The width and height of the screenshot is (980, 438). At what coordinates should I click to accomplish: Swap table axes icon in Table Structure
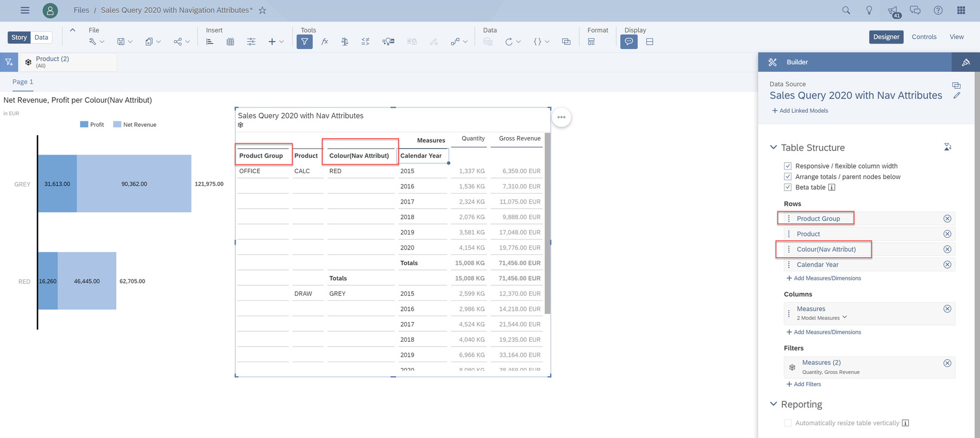(948, 147)
